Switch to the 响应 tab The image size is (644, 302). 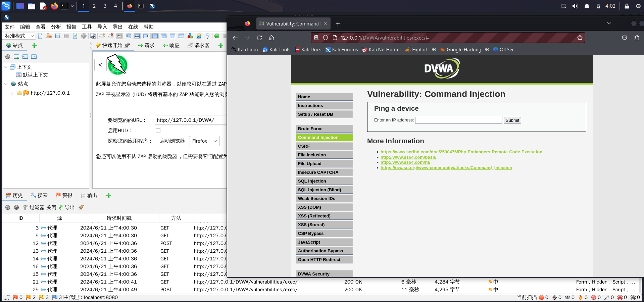click(171, 45)
